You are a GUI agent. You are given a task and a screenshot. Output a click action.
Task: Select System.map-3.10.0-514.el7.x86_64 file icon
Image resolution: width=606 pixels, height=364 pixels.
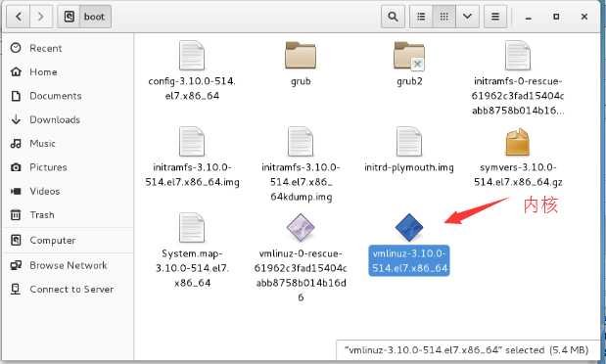[192, 228]
